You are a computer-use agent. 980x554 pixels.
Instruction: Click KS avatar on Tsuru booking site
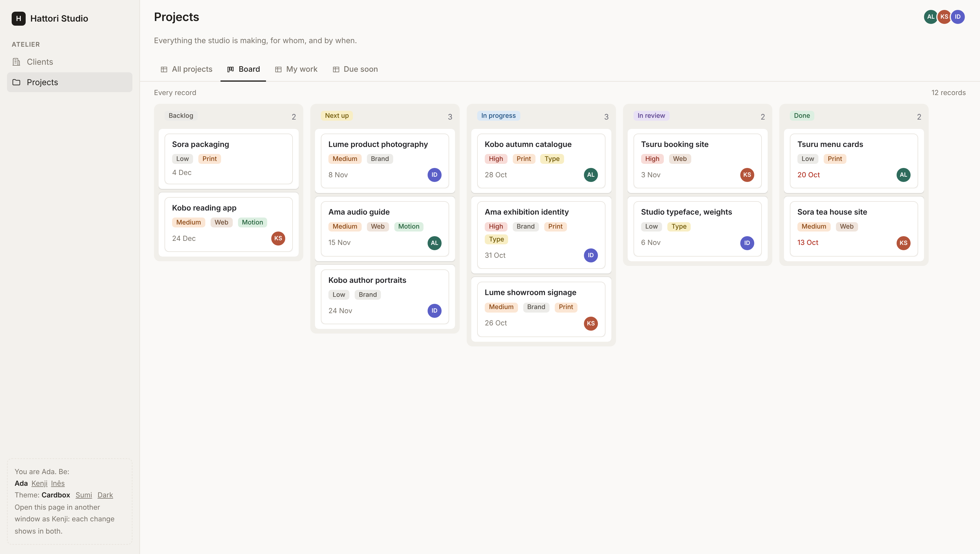point(747,175)
